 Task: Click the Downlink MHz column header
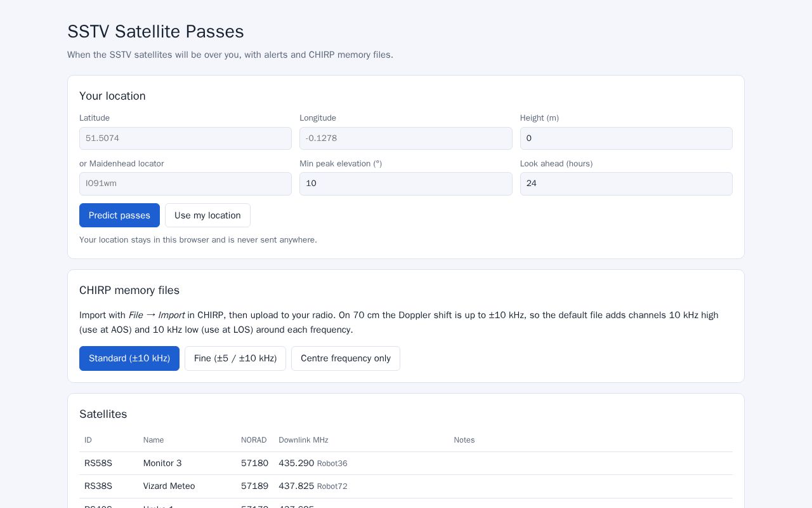tap(303, 440)
